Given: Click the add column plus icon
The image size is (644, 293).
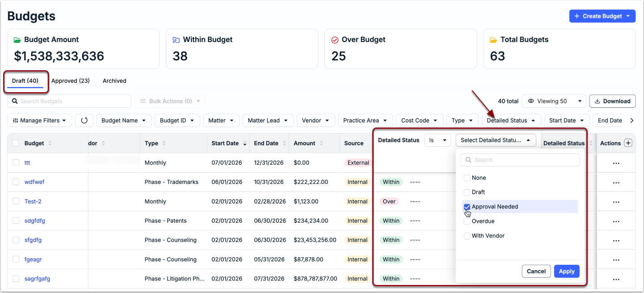Looking at the screenshot, I should pos(628,143).
